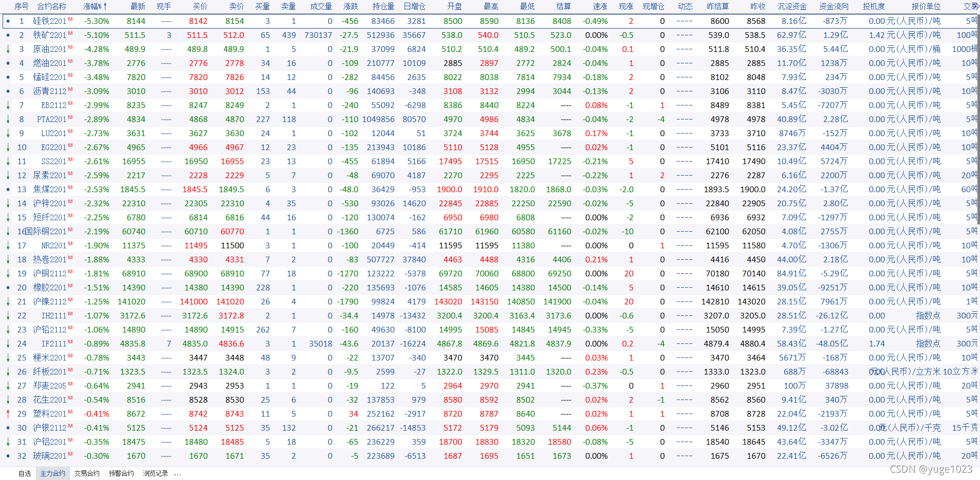This screenshot has height=480, width=980.
Task: Select the EB2112 contract row
Action: [x=490, y=105]
